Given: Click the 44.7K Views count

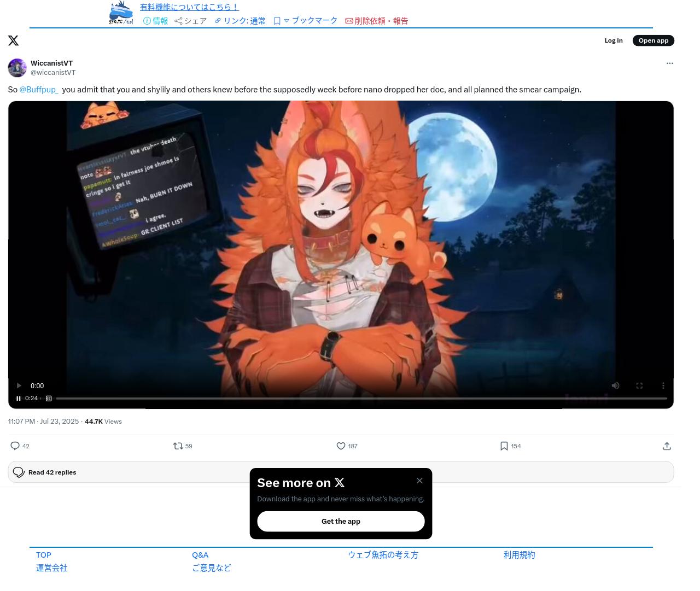Looking at the screenshot, I should click(x=103, y=422).
